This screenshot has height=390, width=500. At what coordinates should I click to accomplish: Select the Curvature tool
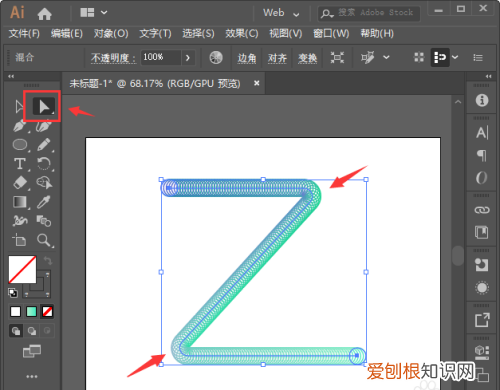pyautogui.click(x=44, y=126)
